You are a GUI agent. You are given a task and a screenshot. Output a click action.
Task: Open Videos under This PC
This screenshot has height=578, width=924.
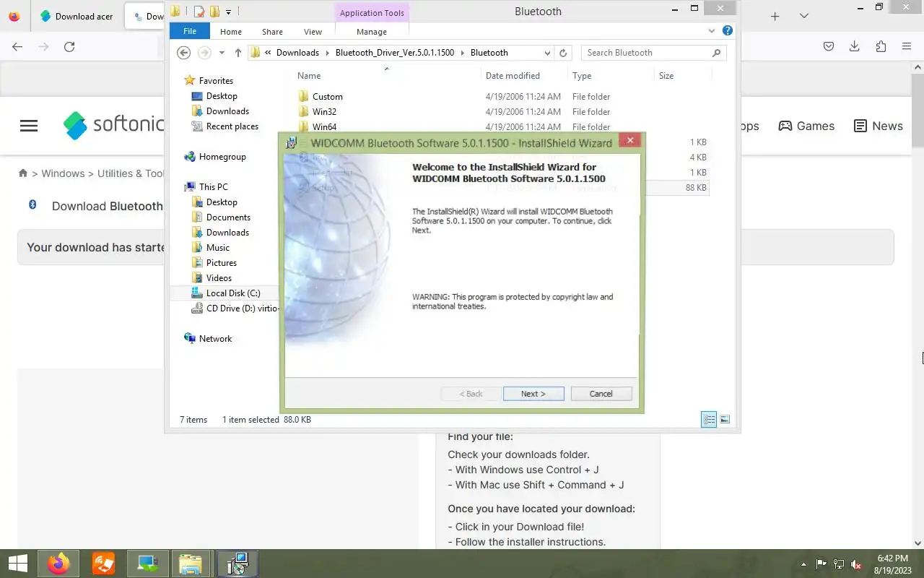(219, 278)
